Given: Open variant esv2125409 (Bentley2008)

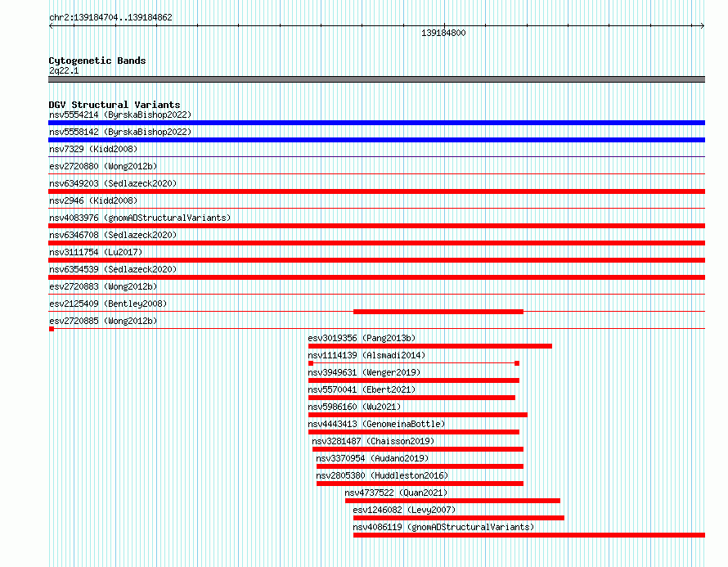Looking at the screenshot, I should click(108, 304).
